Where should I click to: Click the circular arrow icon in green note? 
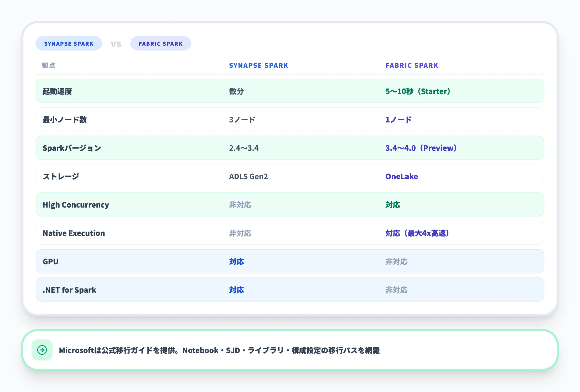pos(42,350)
